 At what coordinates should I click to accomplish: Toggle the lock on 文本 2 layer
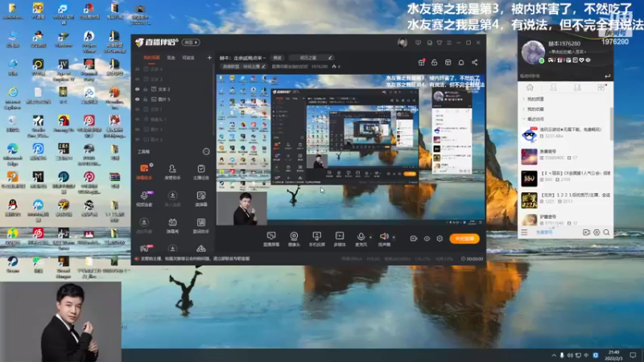coord(146,89)
